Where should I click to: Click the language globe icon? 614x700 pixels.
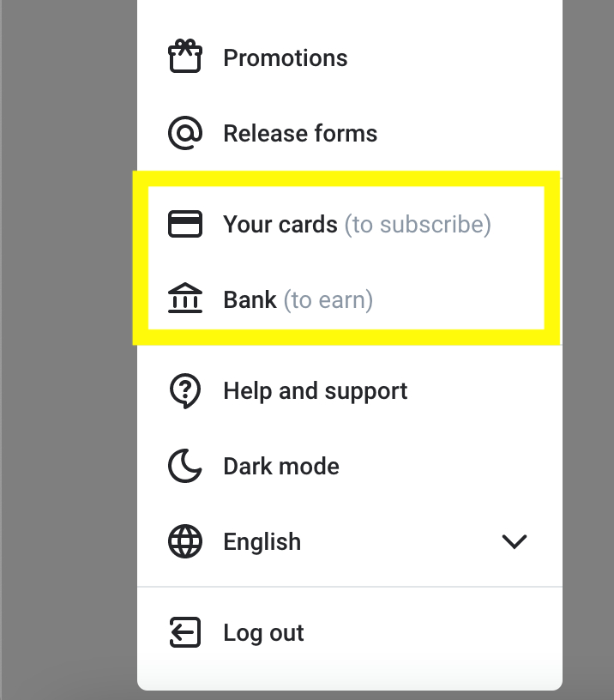point(185,541)
